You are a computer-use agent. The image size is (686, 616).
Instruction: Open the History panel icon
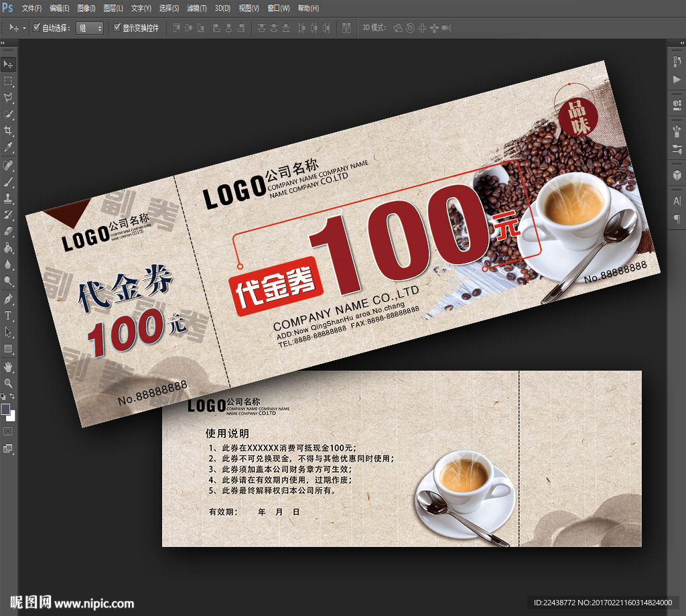coord(676,62)
